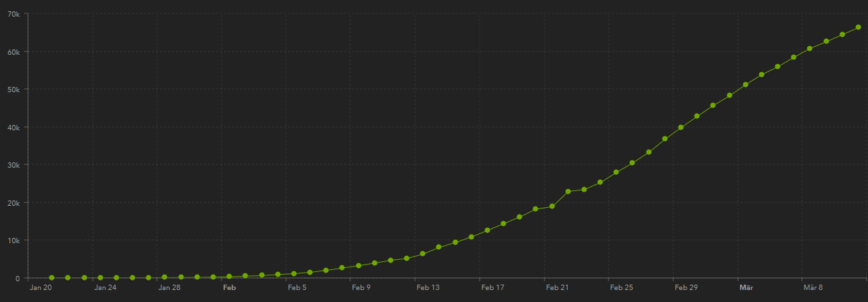Screen dimensions: 868x302
Task: Click the 'Jan 20' x-axis label
Action: (x=41, y=288)
